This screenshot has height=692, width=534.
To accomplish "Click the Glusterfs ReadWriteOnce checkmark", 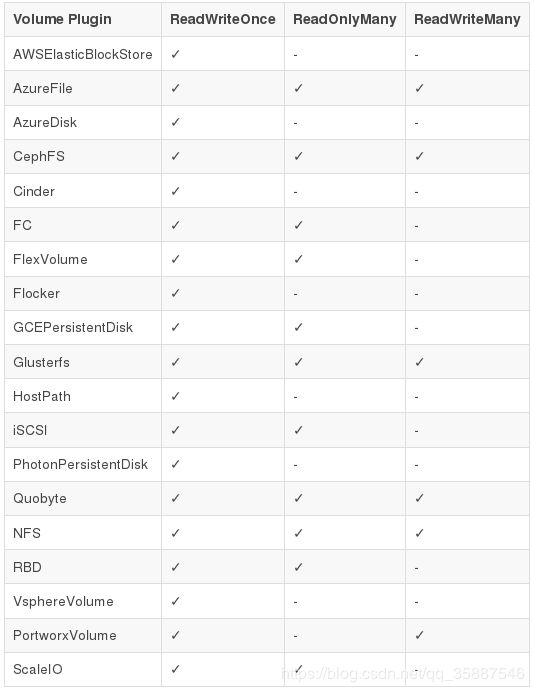I will click(x=175, y=362).
